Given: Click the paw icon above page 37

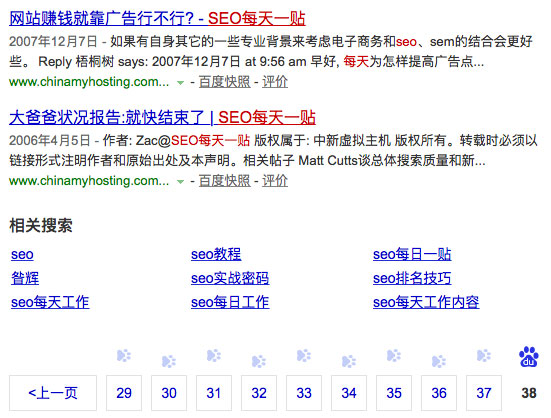Looking at the screenshot, I should point(484,355).
